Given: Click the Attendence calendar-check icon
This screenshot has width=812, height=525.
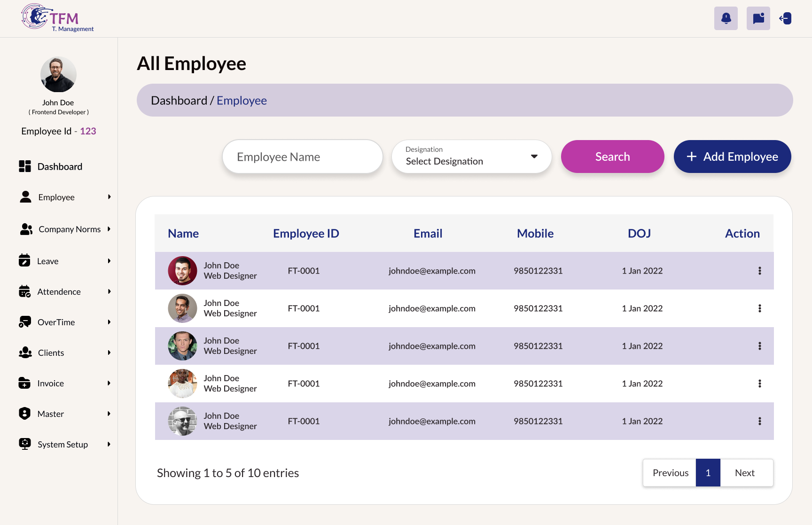Looking at the screenshot, I should click(25, 291).
